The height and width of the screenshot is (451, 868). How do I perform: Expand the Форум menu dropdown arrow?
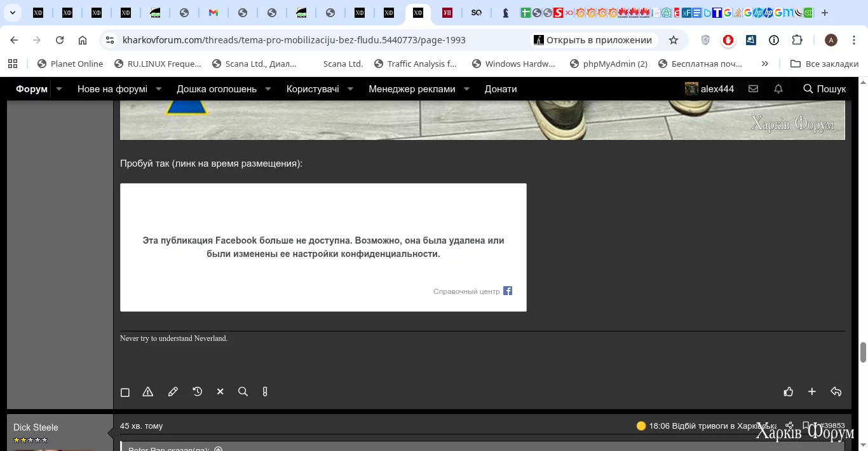click(x=59, y=89)
